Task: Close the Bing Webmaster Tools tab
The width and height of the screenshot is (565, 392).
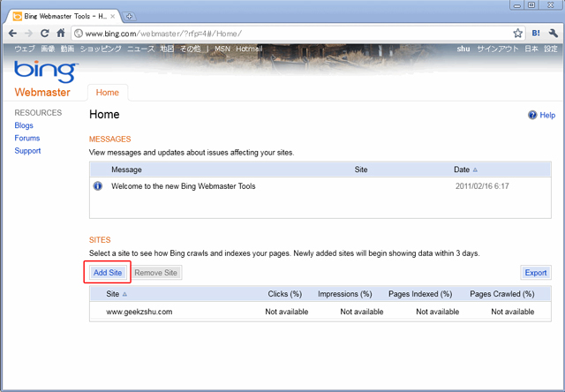Action: [112, 17]
